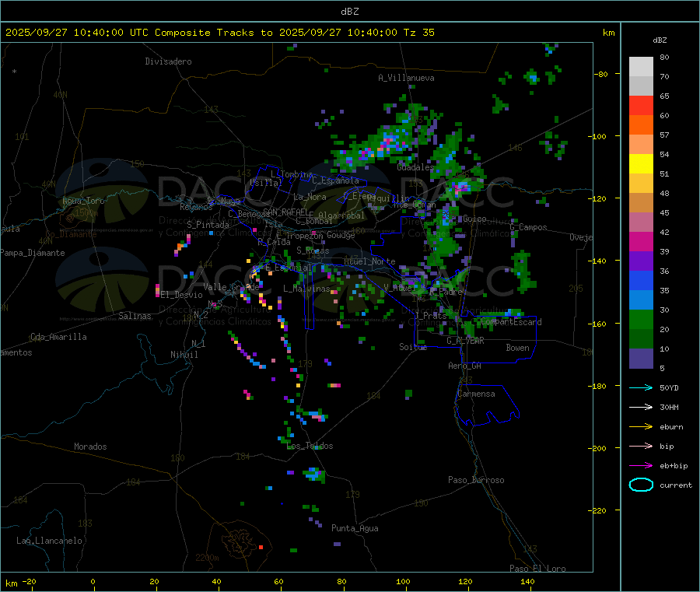700x592 pixels.
Task: Select the yellow 51-54 dBZ swatch
Action: (641, 164)
